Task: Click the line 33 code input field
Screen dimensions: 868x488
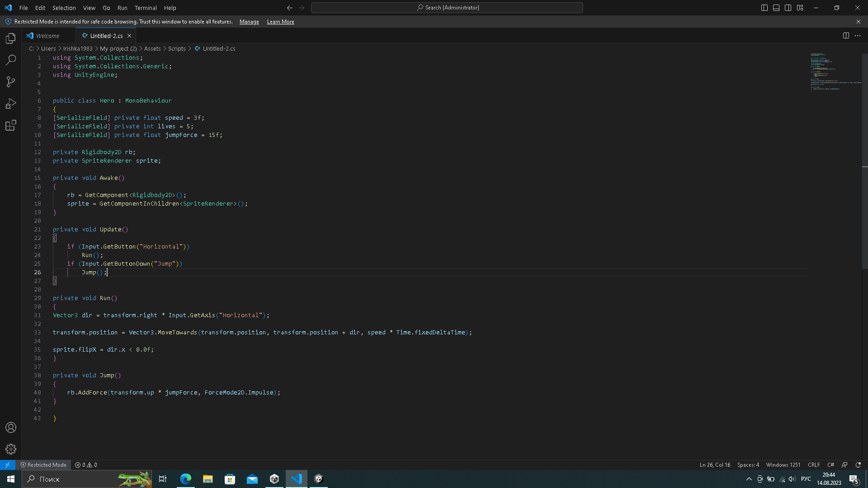Action: pos(262,332)
